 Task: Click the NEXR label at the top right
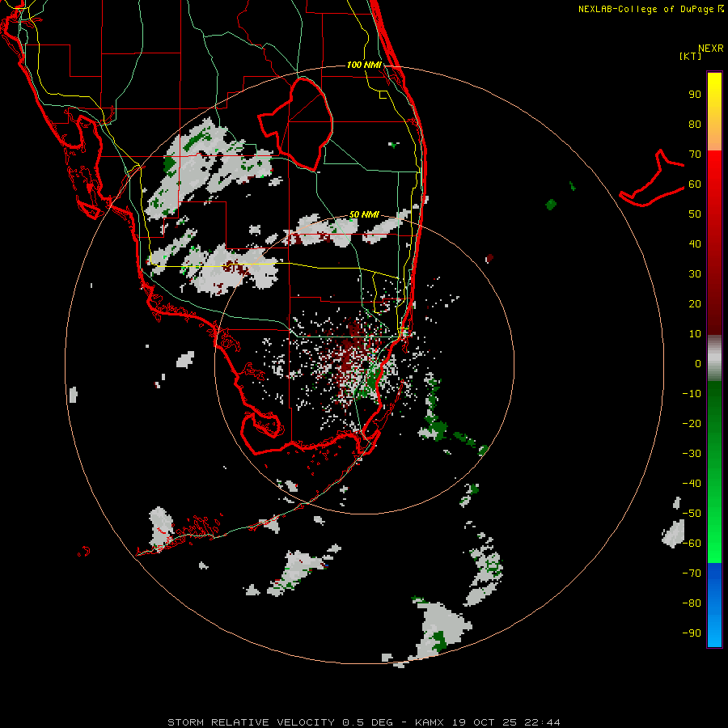click(x=710, y=49)
